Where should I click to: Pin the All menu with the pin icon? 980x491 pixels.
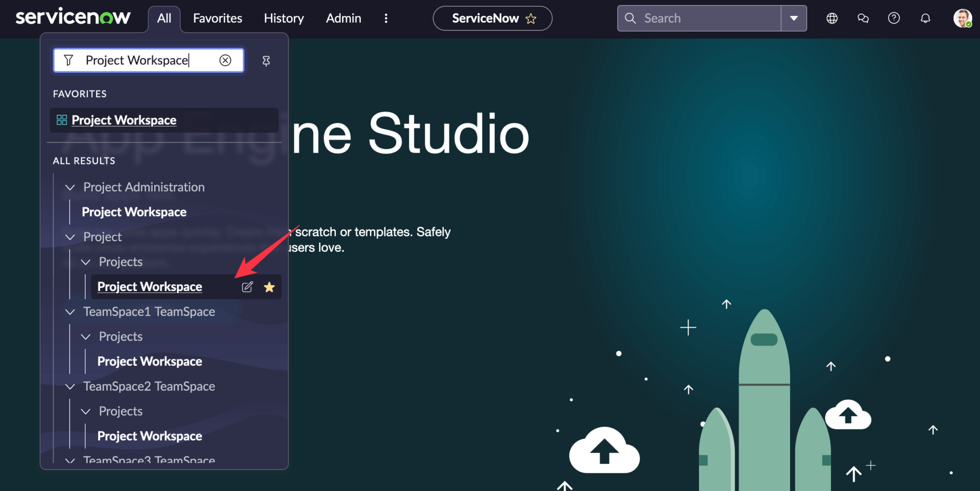(266, 61)
